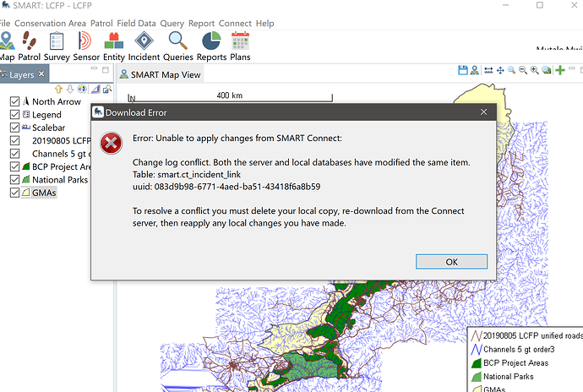Select the GMAs layer row
This screenshot has width=583, height=392.
[39, 193]
